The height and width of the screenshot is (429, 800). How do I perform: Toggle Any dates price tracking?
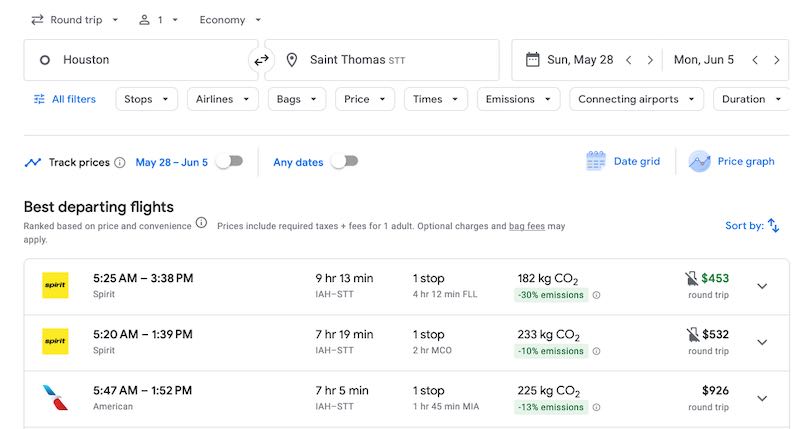[344, 161]
